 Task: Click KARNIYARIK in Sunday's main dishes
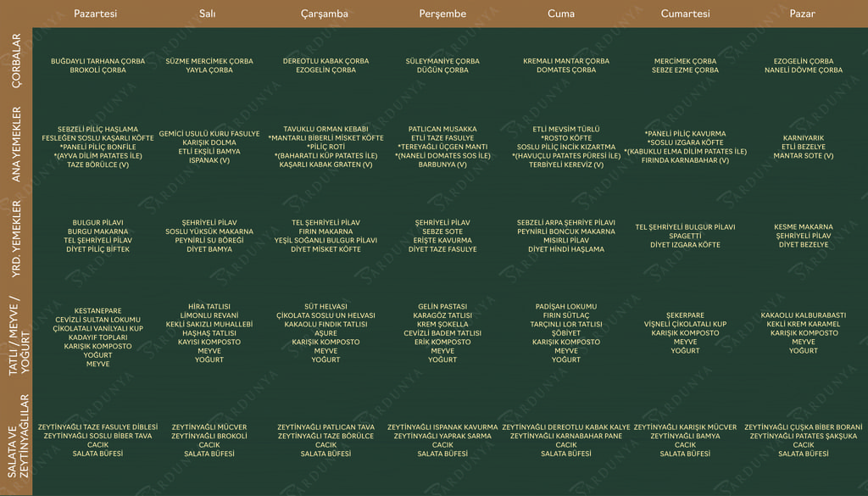coord(803,137)
